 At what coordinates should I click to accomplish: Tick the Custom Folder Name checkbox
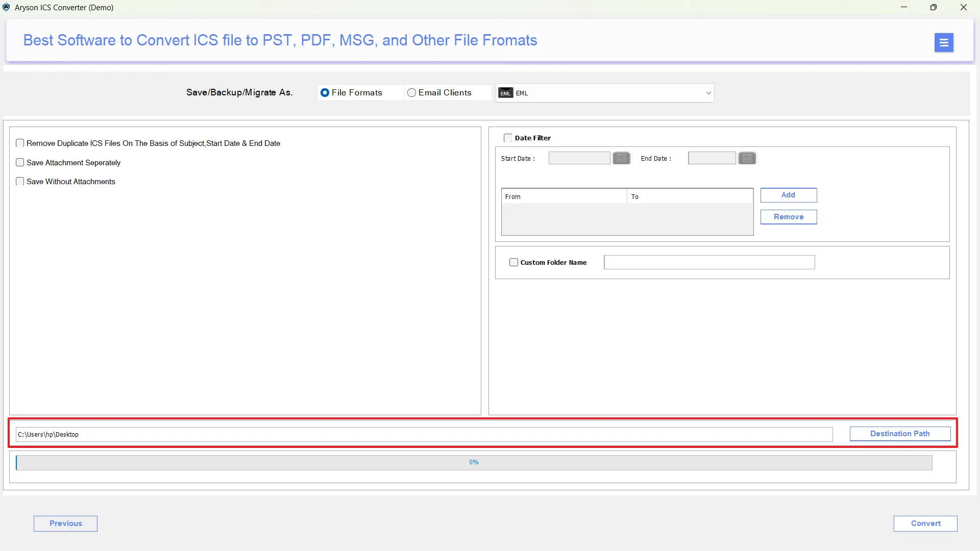(x=513, y=262)
